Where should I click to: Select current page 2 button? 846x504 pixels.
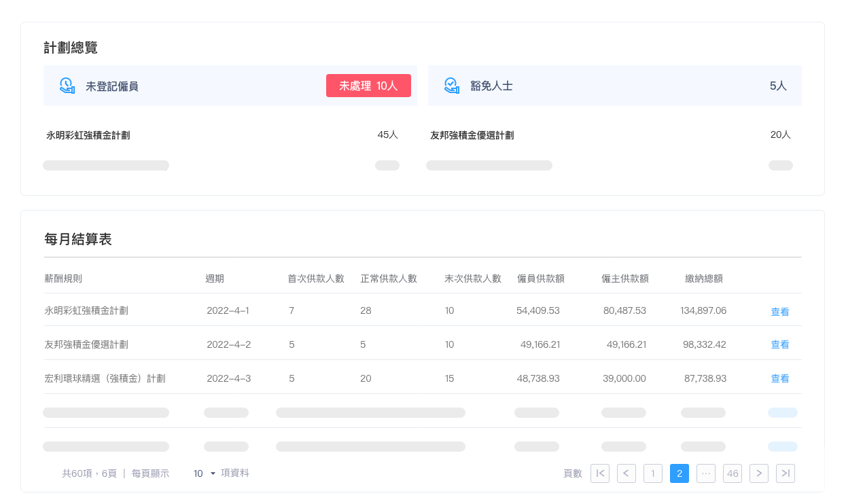(x=680, y=473)
